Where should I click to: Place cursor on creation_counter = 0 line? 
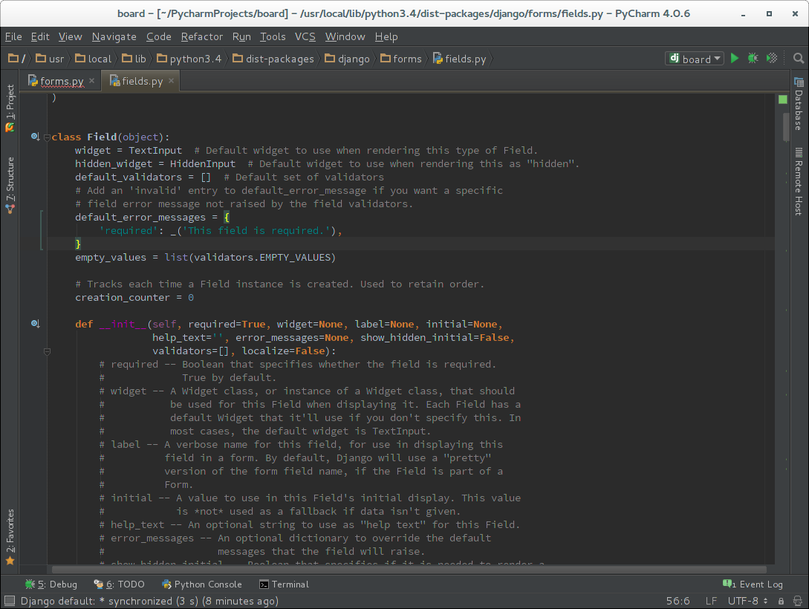click(134, 297)
